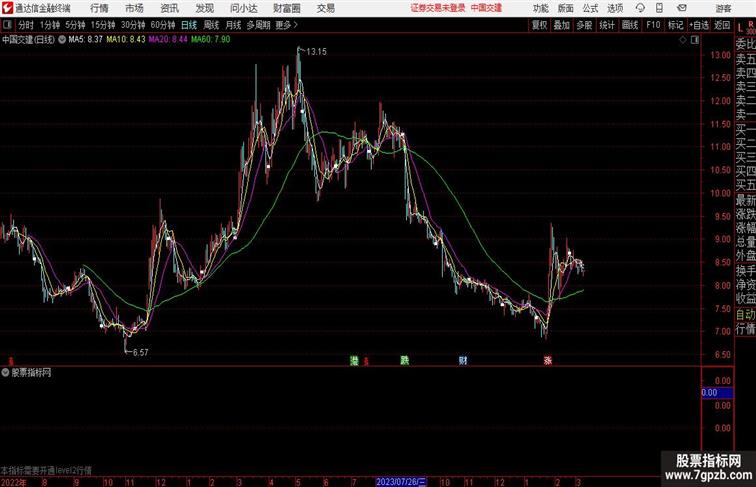Open the 问小达 menu
Image resolution: width=756 pixels, height=487 pixels.
tap(243, 8)
